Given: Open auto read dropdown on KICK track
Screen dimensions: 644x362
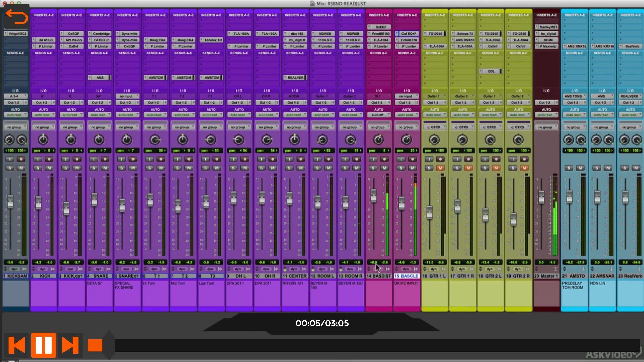Looking at the screenshot, I should pyautogui.click(x=43, y=115).
